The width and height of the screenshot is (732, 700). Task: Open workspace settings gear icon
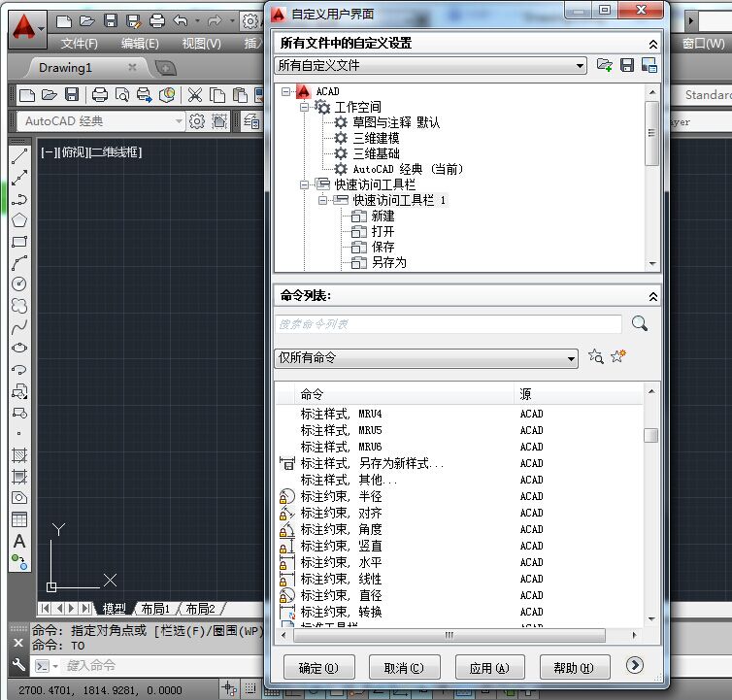click(196, 121)
